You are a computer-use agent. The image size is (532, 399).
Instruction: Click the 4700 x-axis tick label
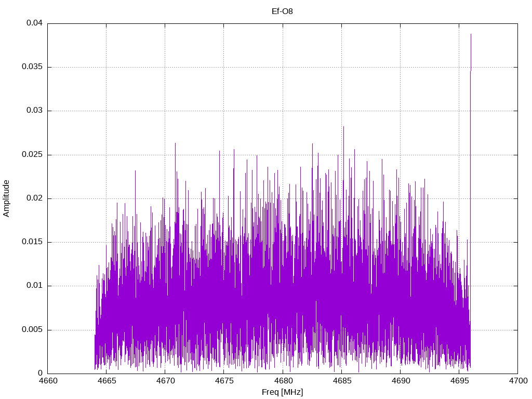tap(518, 381)
